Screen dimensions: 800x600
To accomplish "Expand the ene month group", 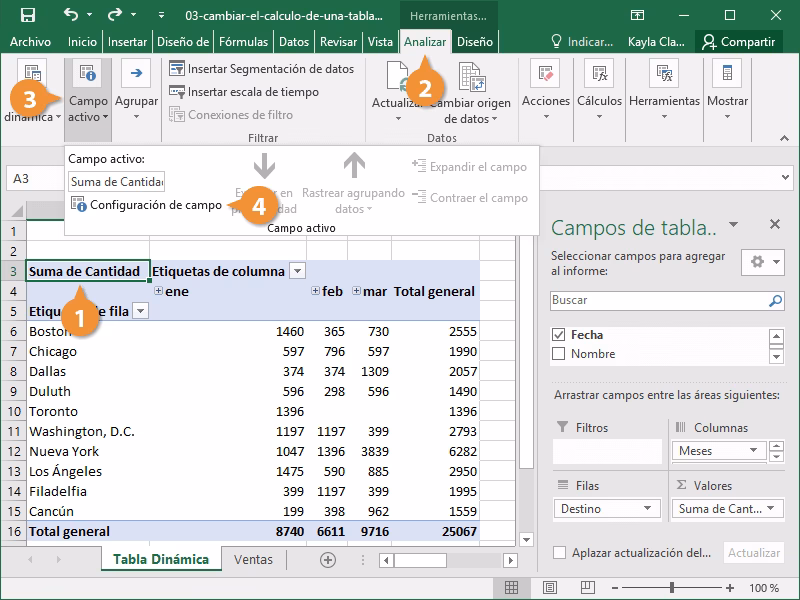I will (159, 291).
